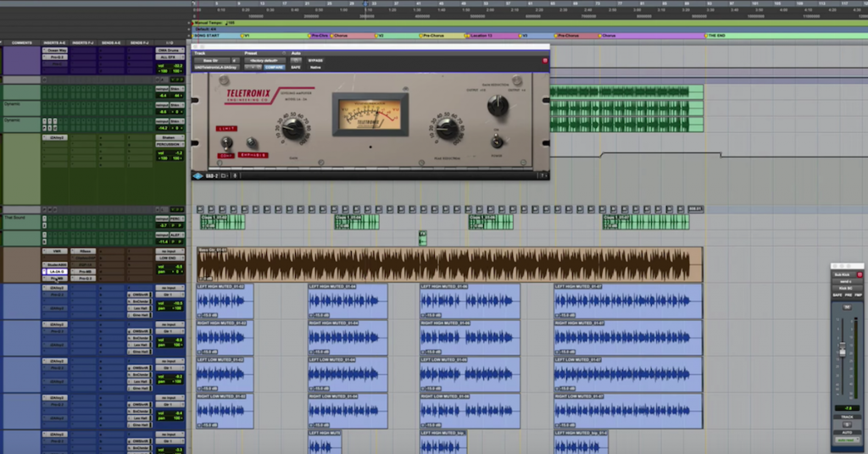Flip the LA-2A Power toggle switch
868x454 pixels.
(x=497, y=142)
